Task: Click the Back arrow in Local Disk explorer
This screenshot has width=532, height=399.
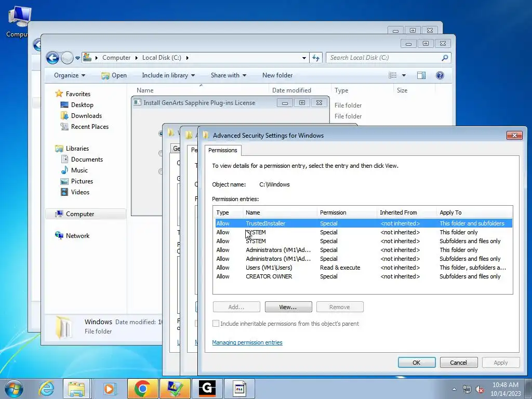Action: [52, 58]
